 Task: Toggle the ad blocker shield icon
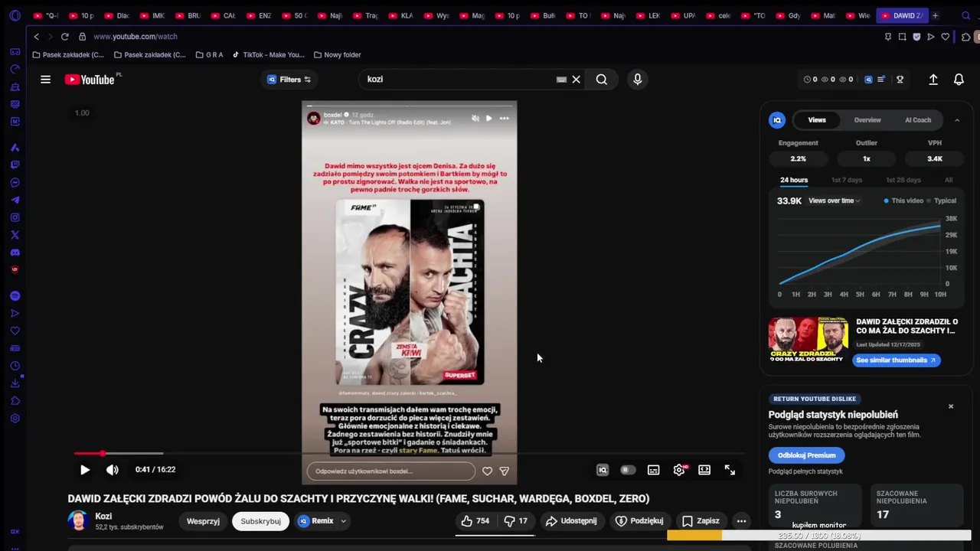[916, 37]
